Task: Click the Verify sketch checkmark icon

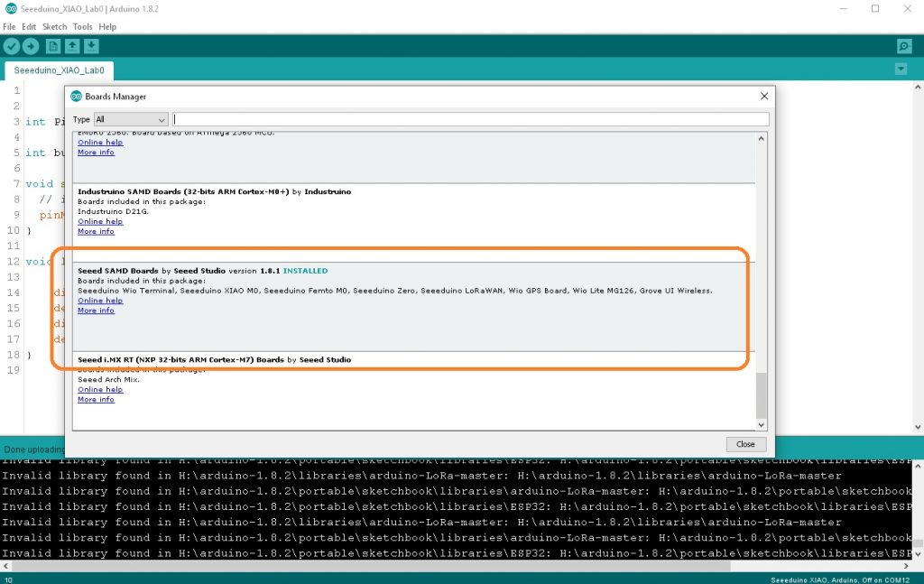Action: (x=11, y=46)
